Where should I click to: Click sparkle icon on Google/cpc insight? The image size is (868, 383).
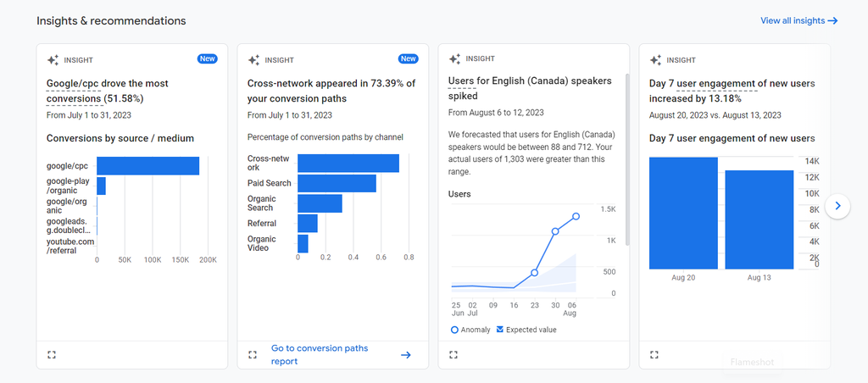pos(53,60)
